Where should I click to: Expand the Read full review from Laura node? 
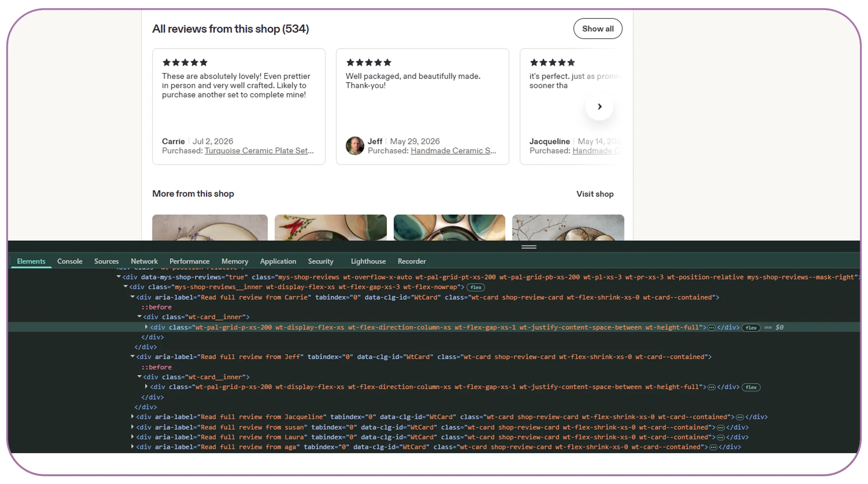point(133,437)
